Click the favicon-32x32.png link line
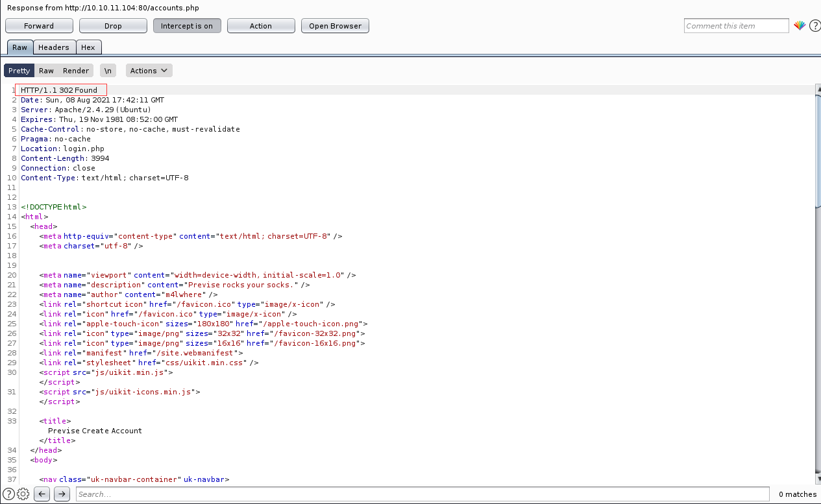821x504 pixels. 202,333
